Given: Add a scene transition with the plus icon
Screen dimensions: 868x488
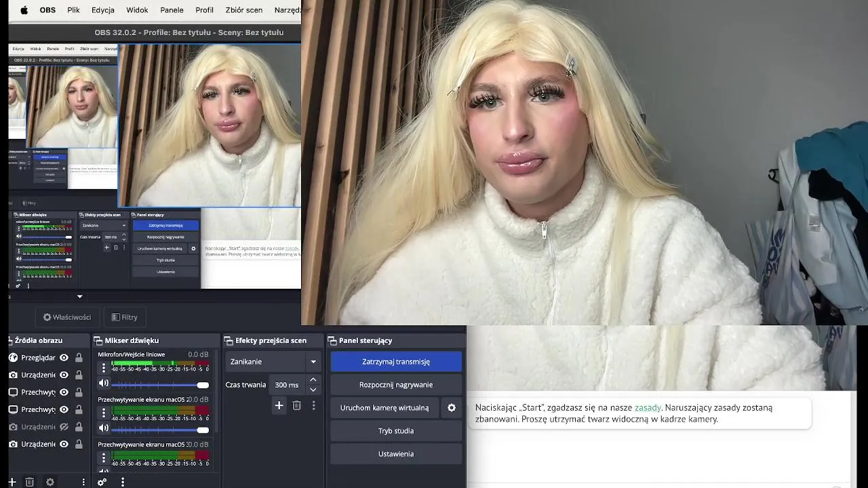Looking at the screenshot, I should 279,405.
